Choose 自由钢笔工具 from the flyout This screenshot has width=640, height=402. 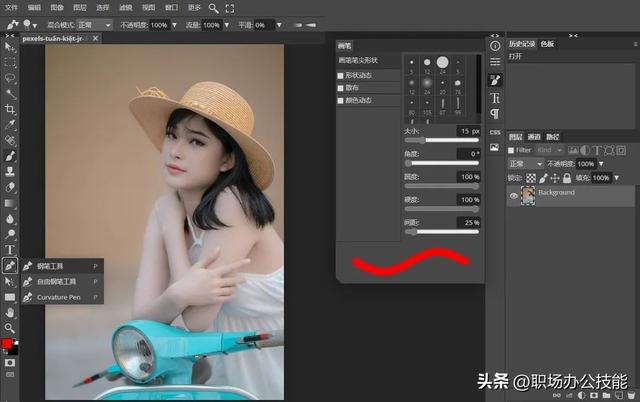click(x=62, y=282)
